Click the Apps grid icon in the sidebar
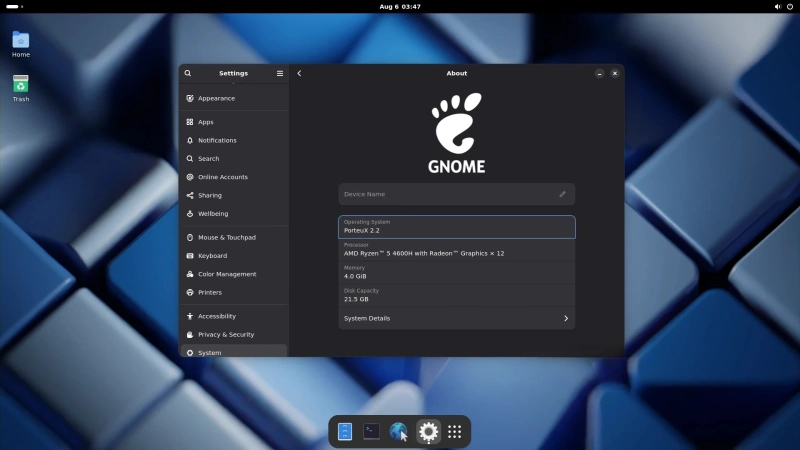Viewport: 800px width, 450px height. point(190,122)
